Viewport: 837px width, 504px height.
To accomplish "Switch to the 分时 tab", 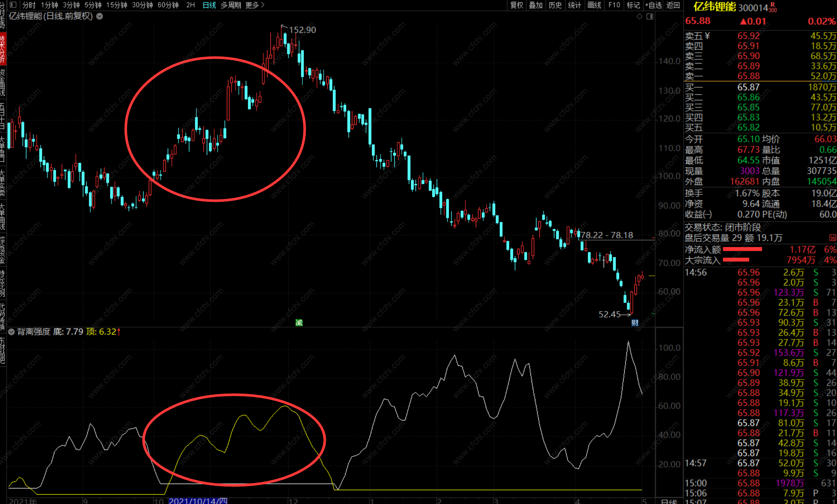I will [x=29, y=5].
